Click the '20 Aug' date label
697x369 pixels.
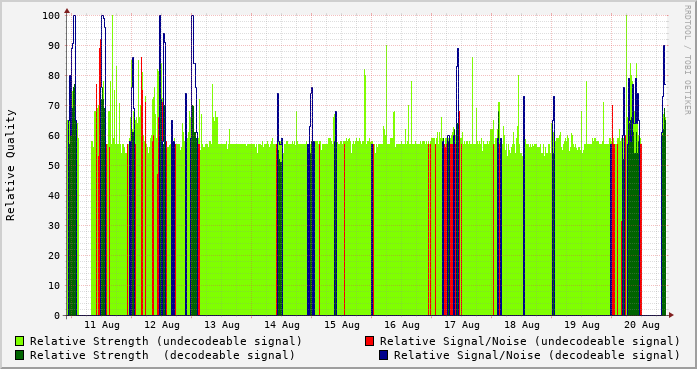coord(642,325)
